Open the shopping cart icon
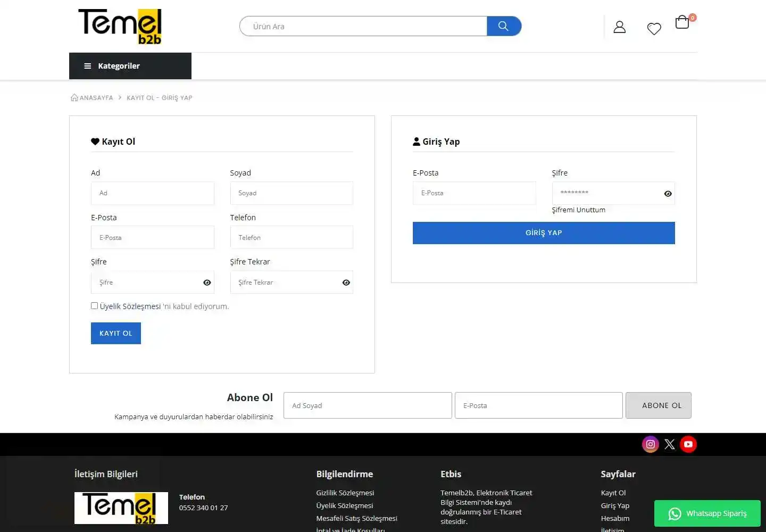The height and width of the screenshot is (532, 766). point(682,22)
